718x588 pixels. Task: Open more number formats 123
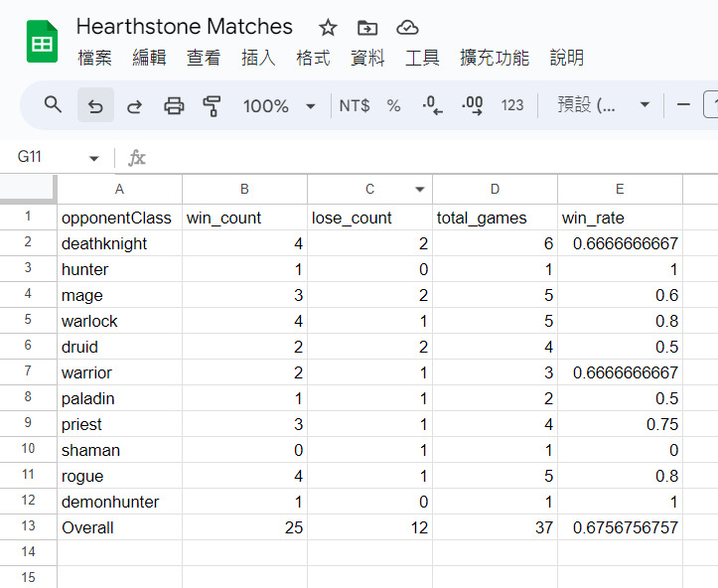(x=512, y=106)
